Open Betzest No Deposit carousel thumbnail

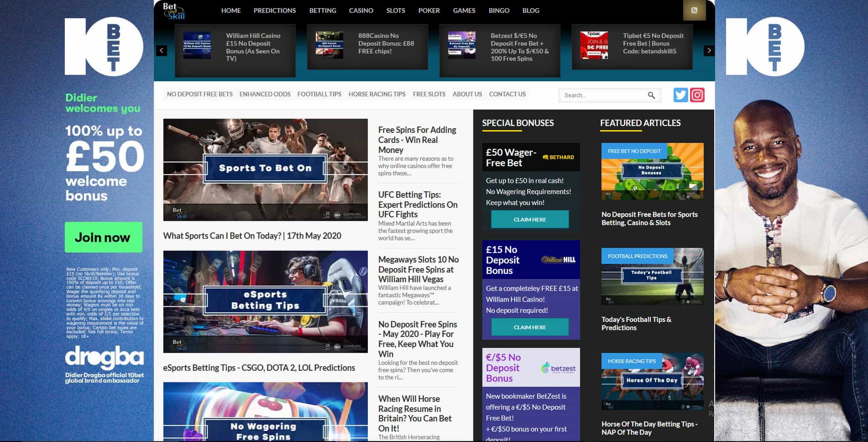(462, 45)
